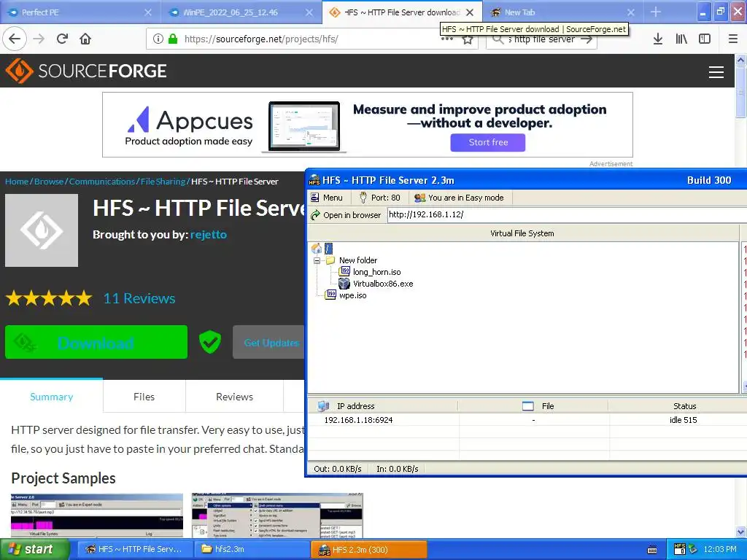Open a new browser tab with plus
Screen dimensions: 747x560
(x=656, y=12)
